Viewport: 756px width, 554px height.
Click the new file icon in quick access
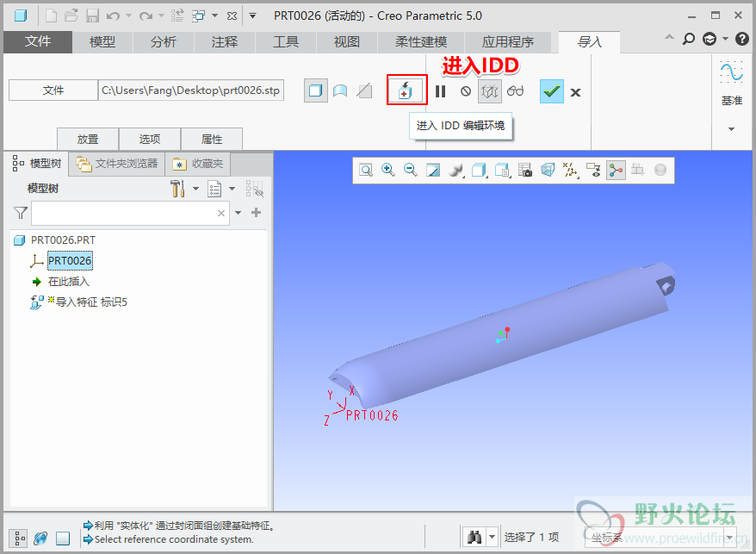(x=51, y=16)
